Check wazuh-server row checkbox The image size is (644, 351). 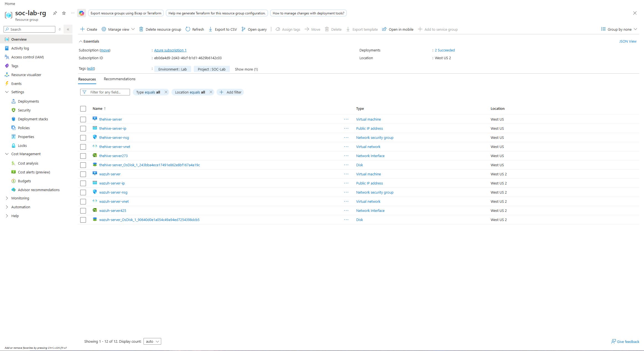pyautogui.click(x=83, y=174)
